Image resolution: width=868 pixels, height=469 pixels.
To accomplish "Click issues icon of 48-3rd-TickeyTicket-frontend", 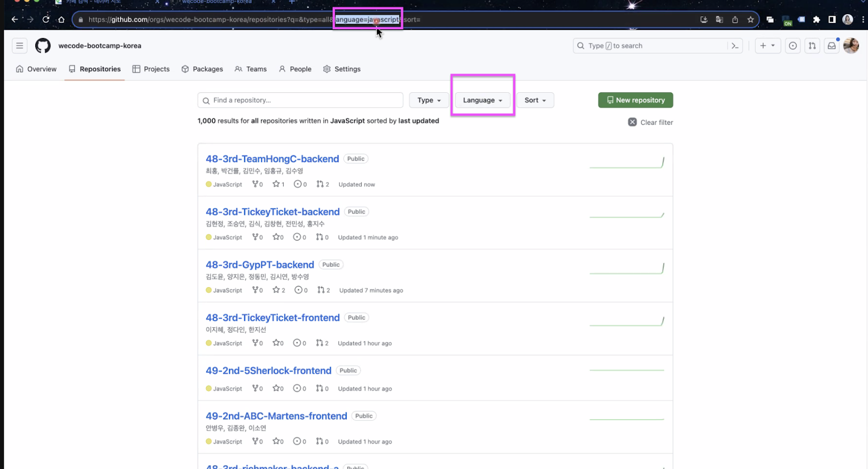I will click(297, 343).
